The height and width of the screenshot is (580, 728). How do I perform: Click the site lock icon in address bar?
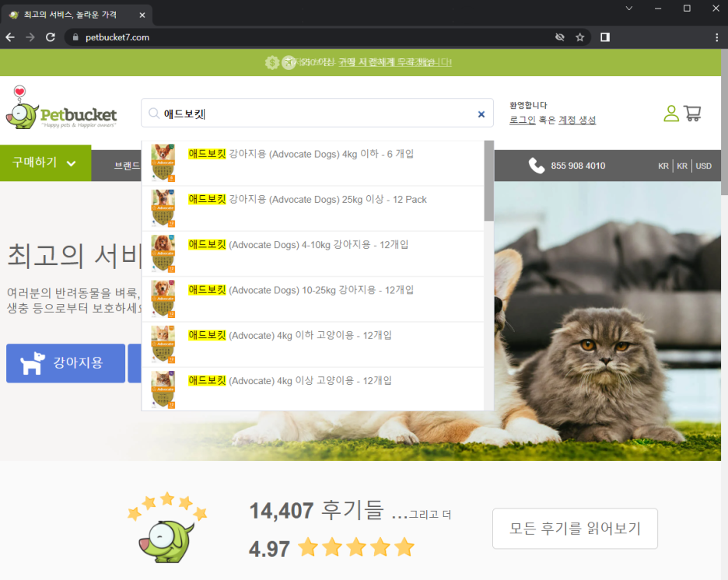pos(75,37)
